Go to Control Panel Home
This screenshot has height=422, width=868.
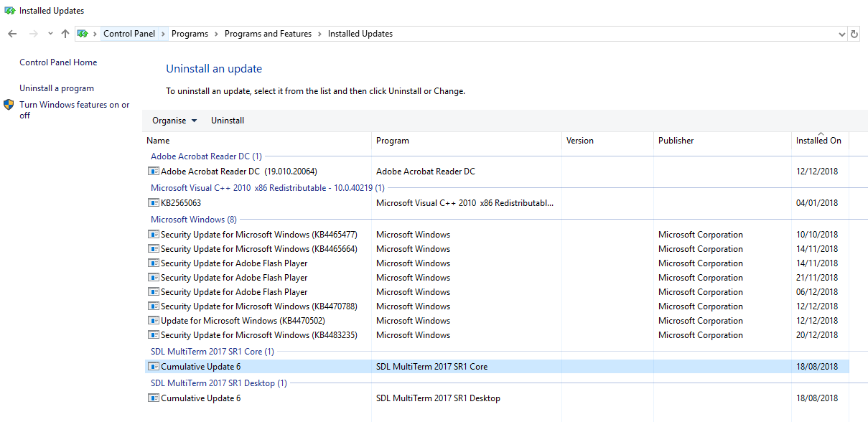pos(58,62)
